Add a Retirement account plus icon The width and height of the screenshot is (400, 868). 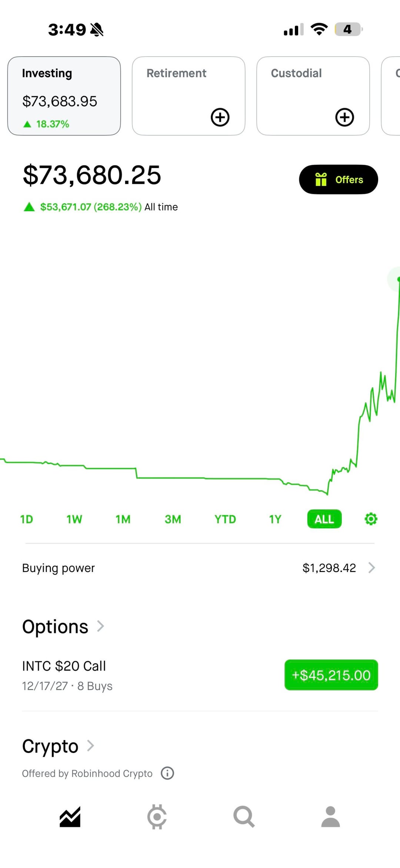[220, 117]
